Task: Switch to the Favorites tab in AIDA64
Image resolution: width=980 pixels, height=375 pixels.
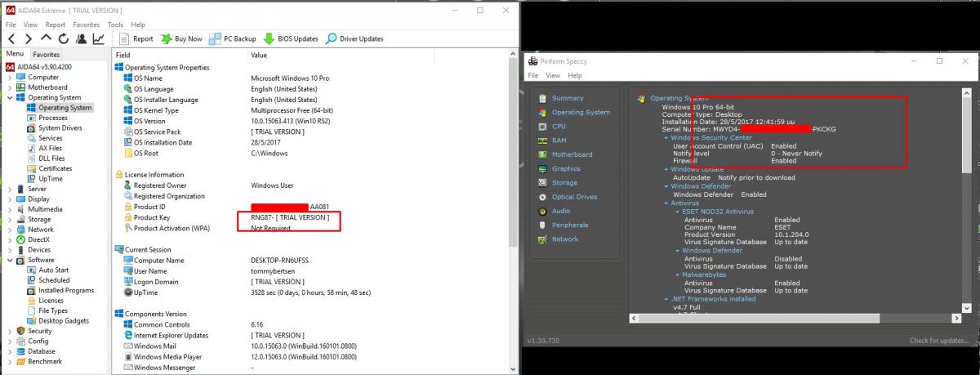Action: coord(47,55)
